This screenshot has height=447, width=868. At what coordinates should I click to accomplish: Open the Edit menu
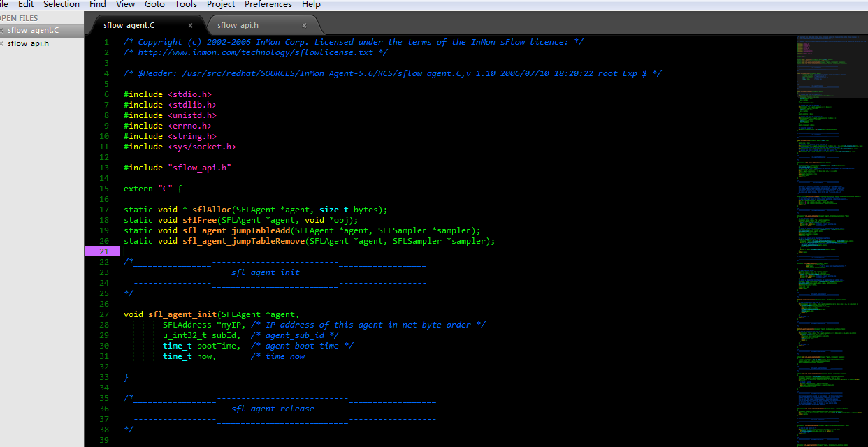coord(26,4)
